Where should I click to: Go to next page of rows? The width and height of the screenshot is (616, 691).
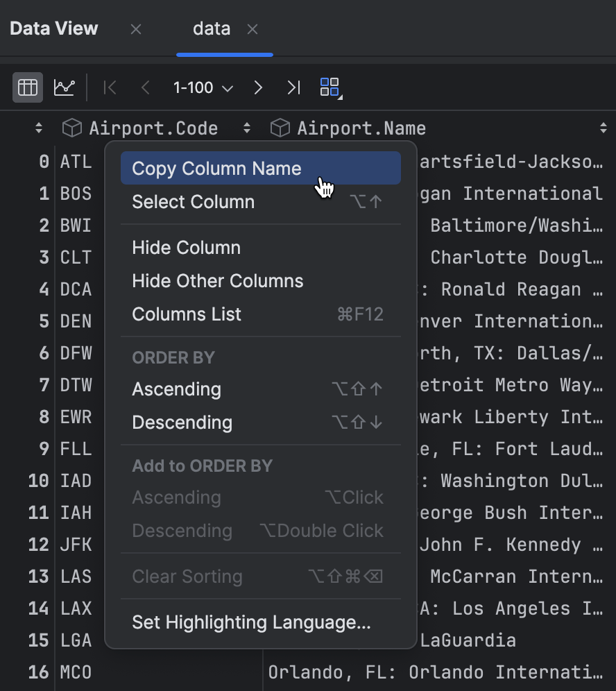(x=257, y=87)
